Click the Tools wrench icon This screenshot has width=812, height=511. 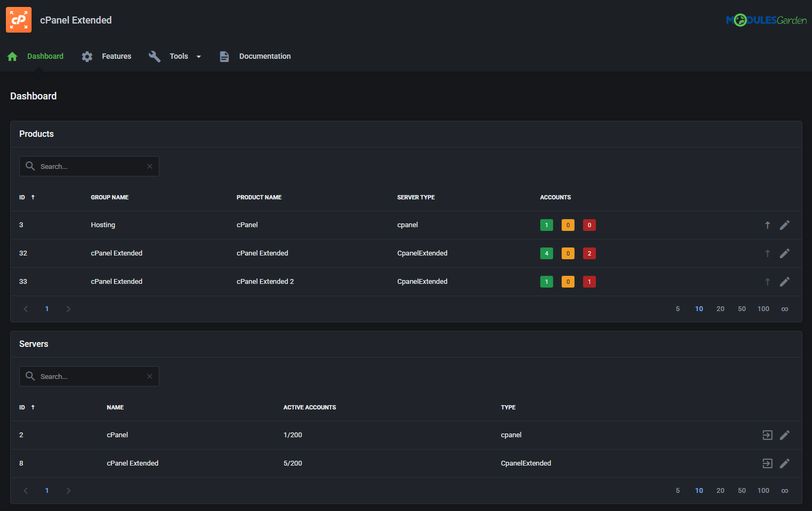click(x=155, y=56)
